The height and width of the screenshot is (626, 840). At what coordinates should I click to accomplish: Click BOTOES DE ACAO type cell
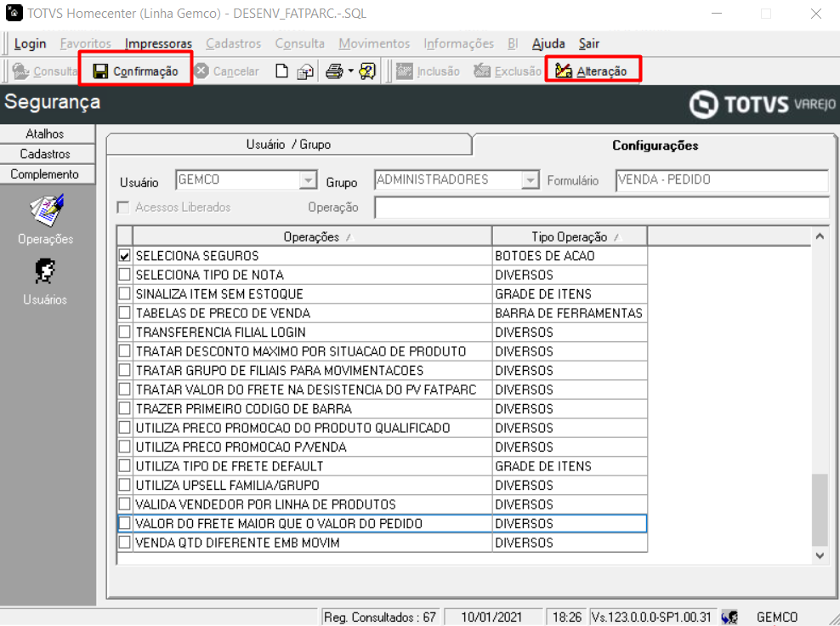570,256
